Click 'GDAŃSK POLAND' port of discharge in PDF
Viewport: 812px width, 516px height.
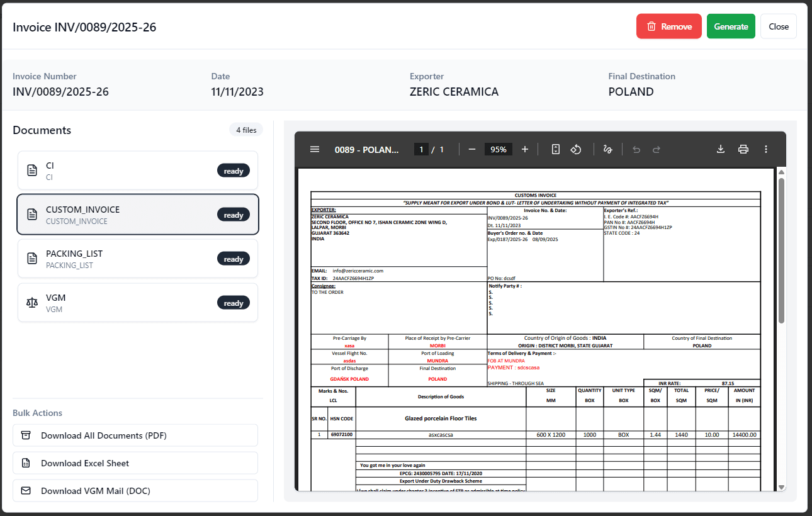(349, 379)
